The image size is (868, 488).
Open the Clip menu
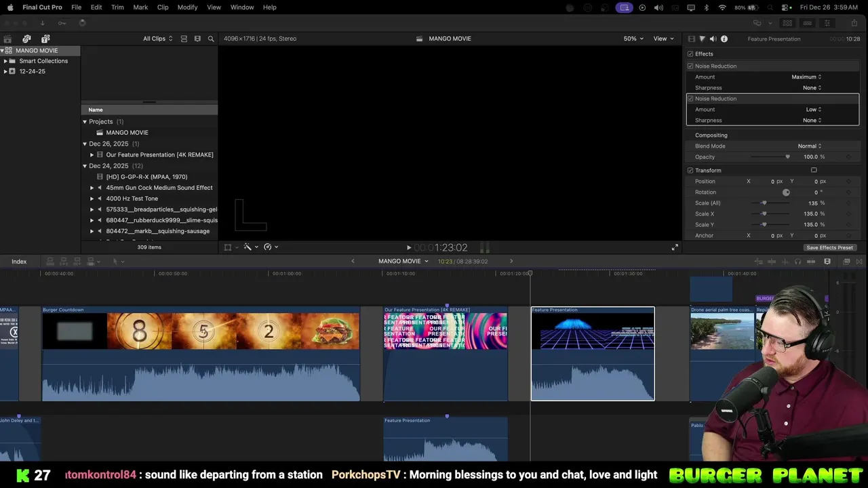coord(163,7)
